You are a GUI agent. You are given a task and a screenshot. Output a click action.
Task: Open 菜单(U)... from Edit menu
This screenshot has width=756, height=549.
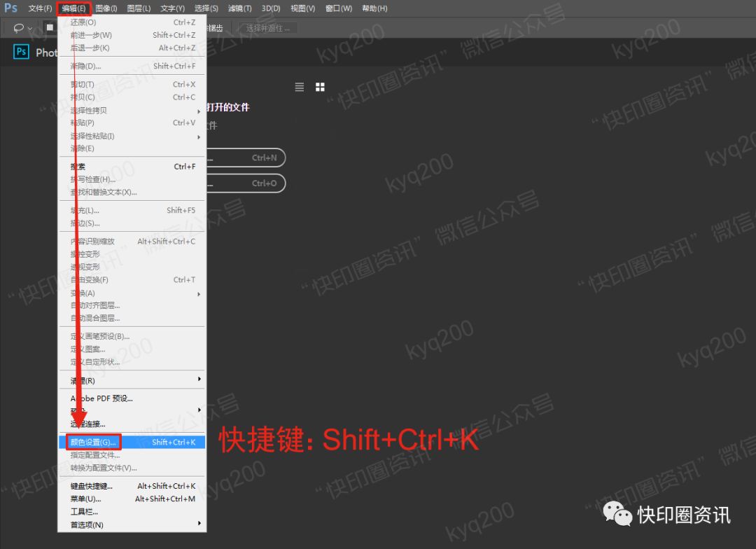pos(132,499)
